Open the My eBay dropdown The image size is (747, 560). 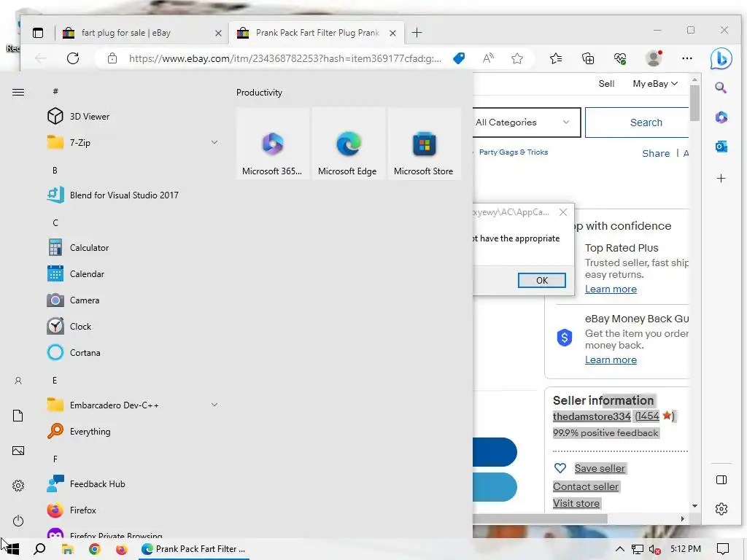655,84
